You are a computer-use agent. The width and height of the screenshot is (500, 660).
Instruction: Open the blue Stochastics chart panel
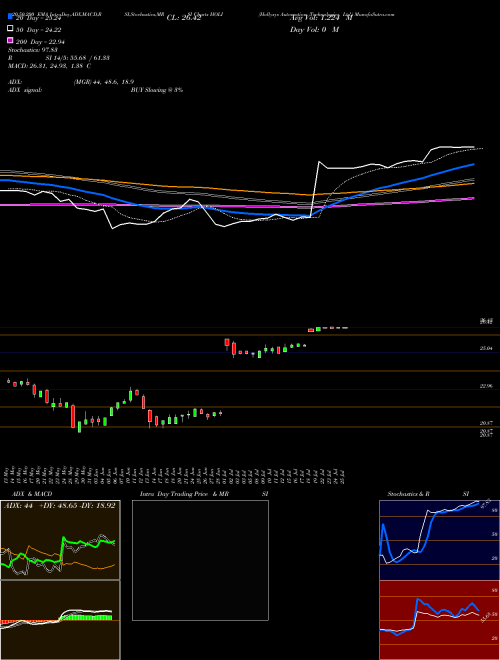click(439, 540)
